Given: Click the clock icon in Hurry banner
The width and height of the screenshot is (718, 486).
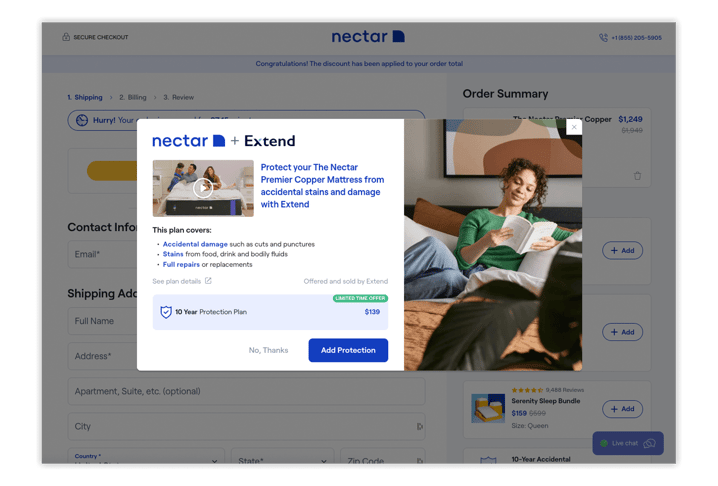Looking at the screenshot, I should tap(82, 120).
